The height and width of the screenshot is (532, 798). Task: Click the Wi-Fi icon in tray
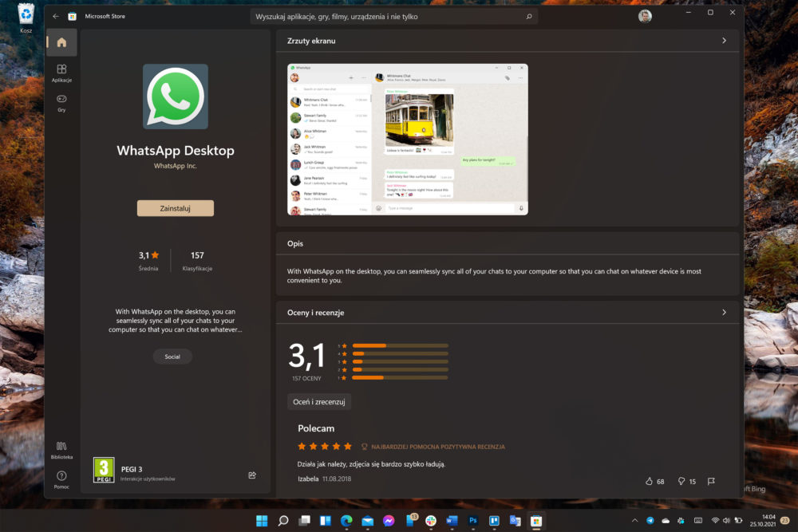[715, 520]
